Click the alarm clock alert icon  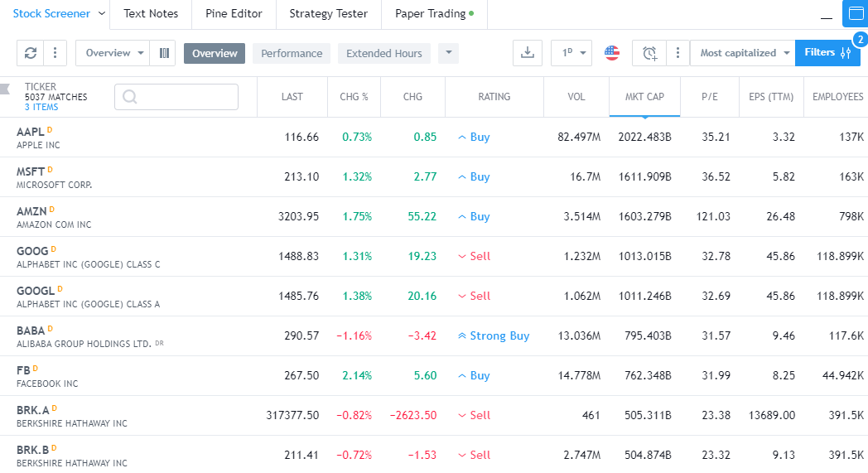coord(650,53)
